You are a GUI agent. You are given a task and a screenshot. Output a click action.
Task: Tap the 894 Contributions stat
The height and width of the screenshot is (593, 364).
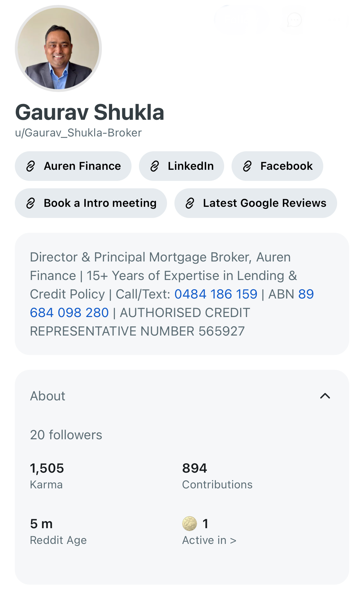click(217, 476)
